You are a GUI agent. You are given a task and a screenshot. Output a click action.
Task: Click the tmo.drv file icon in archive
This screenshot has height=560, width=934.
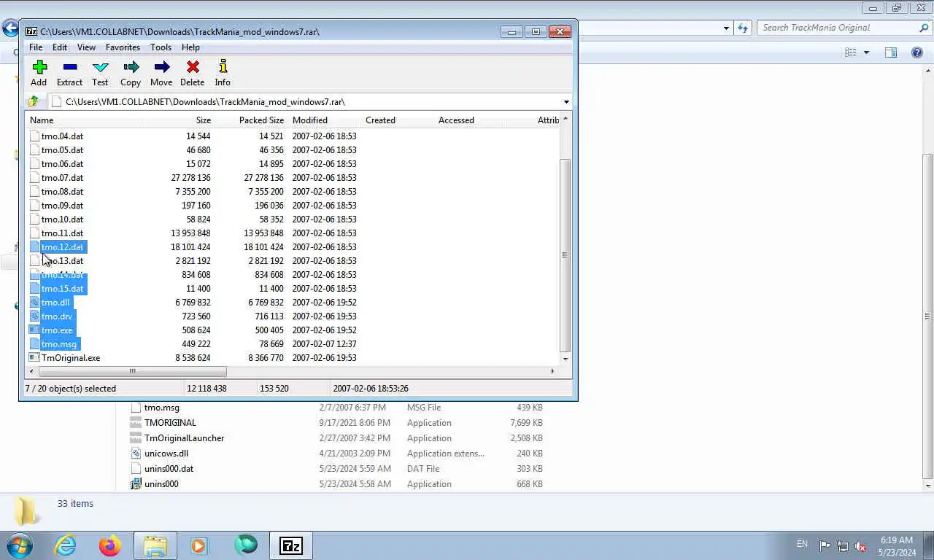point(34,316)
